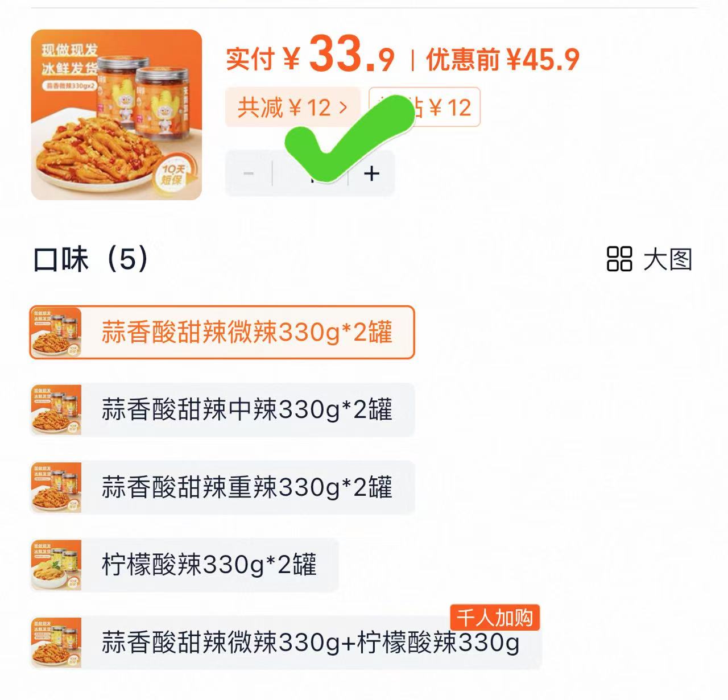This screenshot has height=700, width=728.
Task: Click the plus icon to increase quantity
Action: pos(371,175)
